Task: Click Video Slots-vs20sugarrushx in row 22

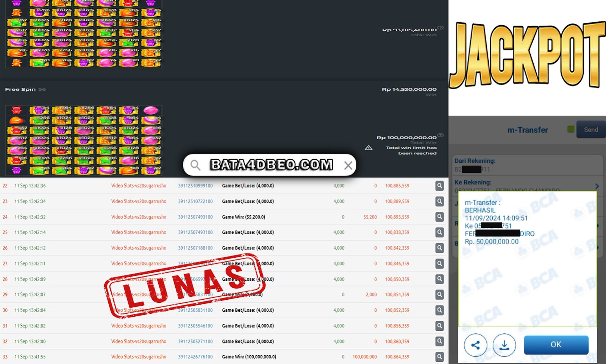Action: pos(139,186)
